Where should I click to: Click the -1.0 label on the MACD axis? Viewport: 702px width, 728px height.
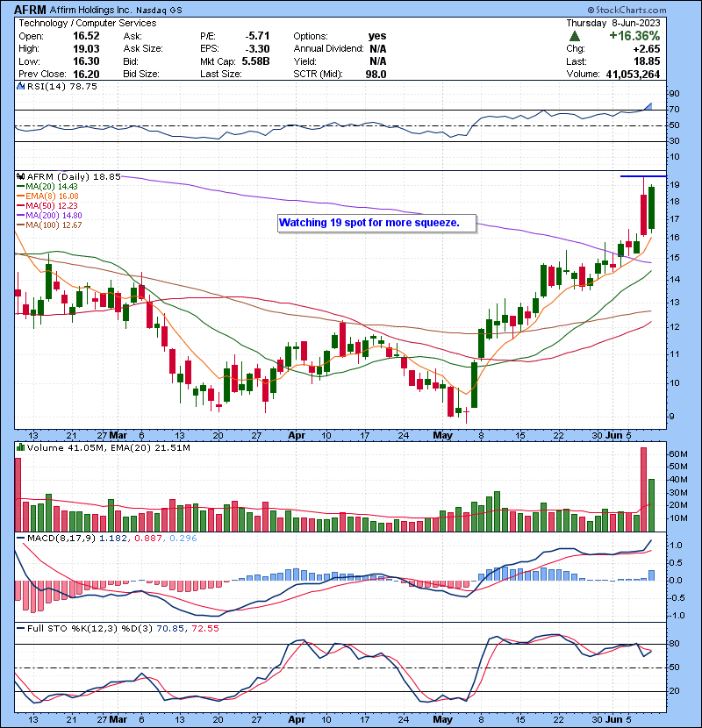pyautogui.click(x=676, y=616)
